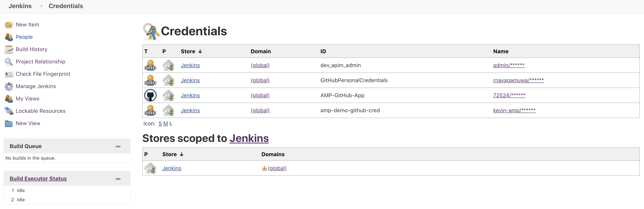Sort credentials by P column header

pos(164,51)
